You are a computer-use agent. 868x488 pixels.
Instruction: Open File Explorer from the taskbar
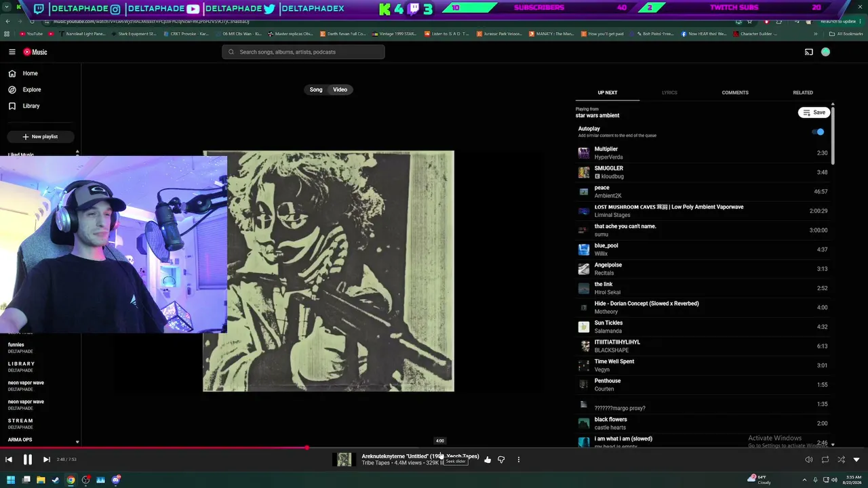tap(41, 480)
